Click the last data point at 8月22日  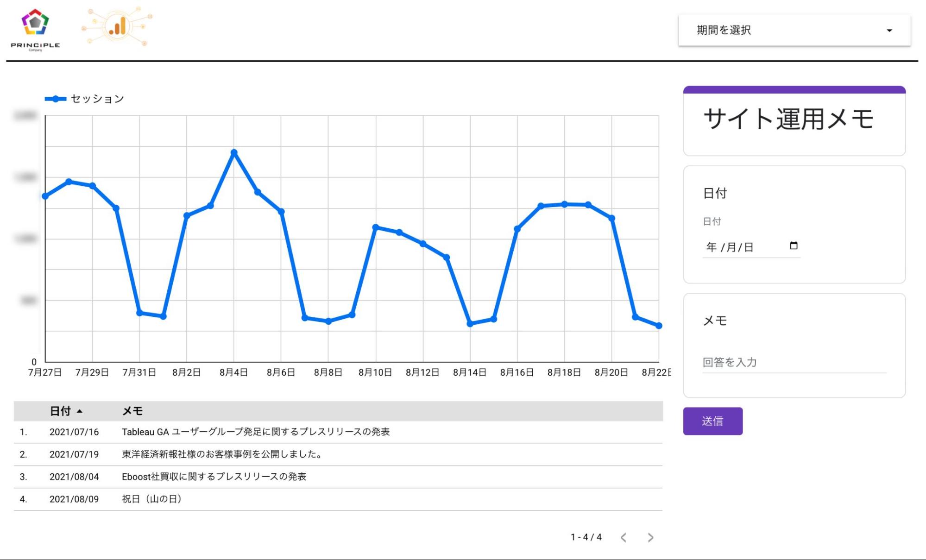tap(658, 326)
